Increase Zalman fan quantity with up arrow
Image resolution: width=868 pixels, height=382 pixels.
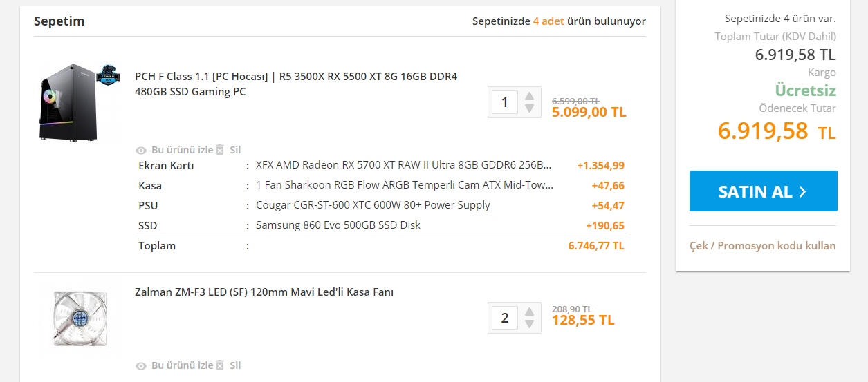[x=529, y=312]
